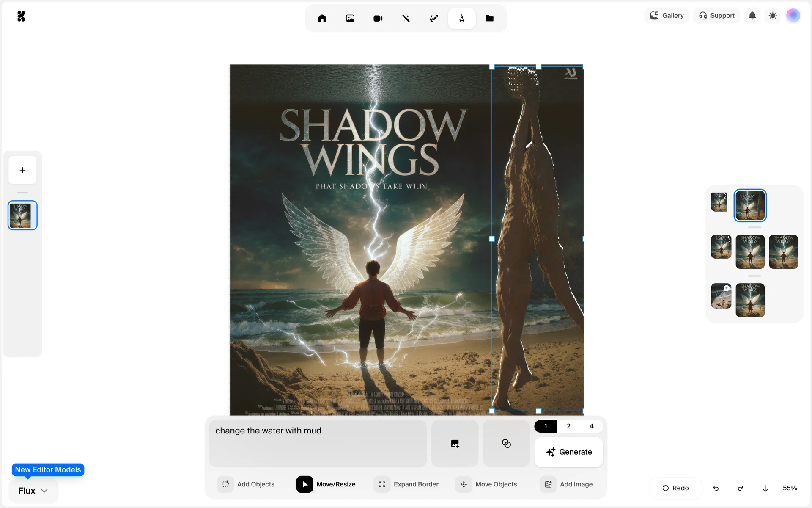Open the Home icon in top toolbar
This screenshot has height=508, width=812.
coord(322,18)
